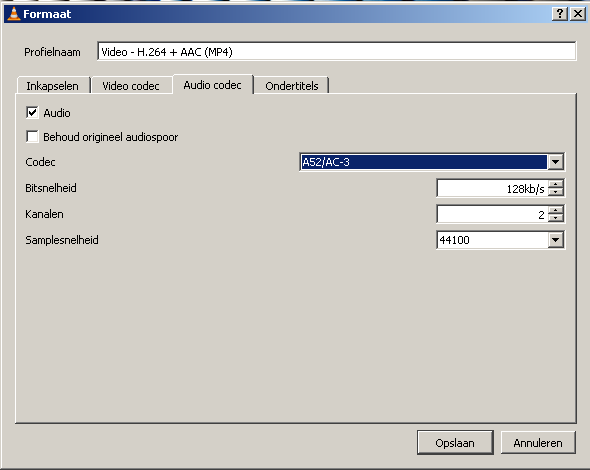590x470 pixels.
Task: Select the A52/AC-3 codec combo box
Action: (x=432, y=162)
